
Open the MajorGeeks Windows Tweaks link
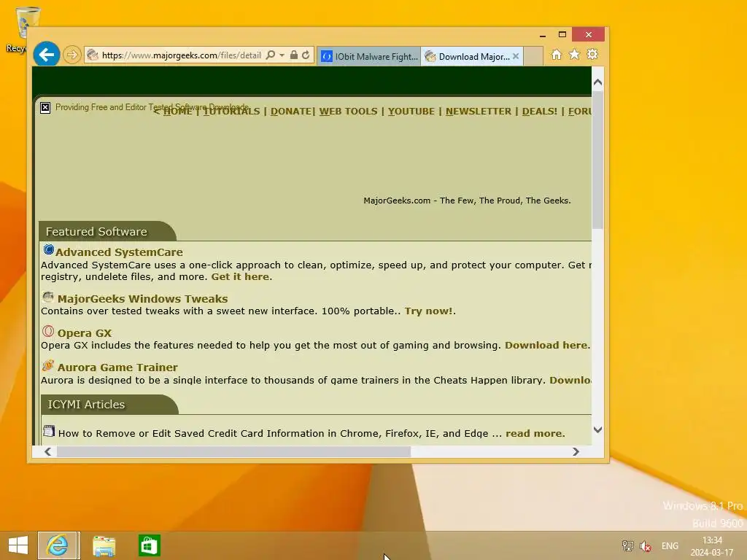pyautogui.click(x=142, y=298)
